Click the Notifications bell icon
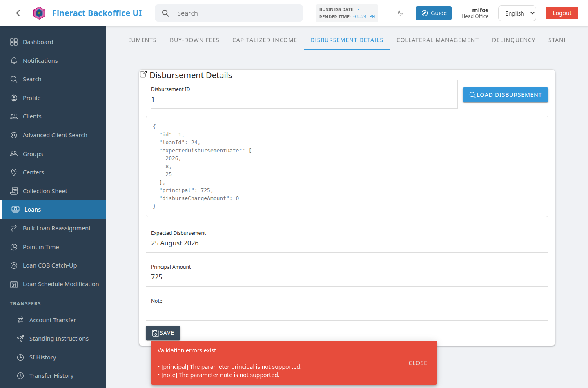This screenshot has width=588, height=388. click(x=14, y=60)
